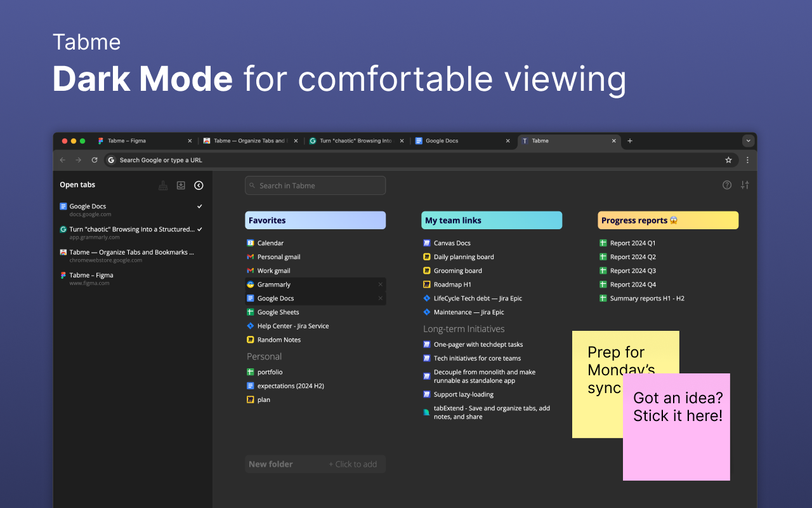Click the broom cleanup icon in Open tabs
Screen dimensions: 812x508
(163, 185)
